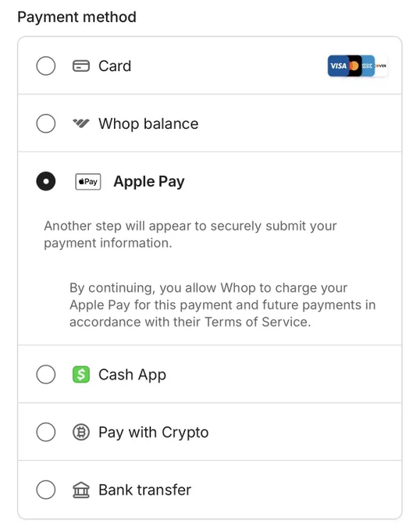The height and width of the screenshot is (531, 420).
Task: Choose the Pay with Crypto radio button
Action: pos(46,432)
